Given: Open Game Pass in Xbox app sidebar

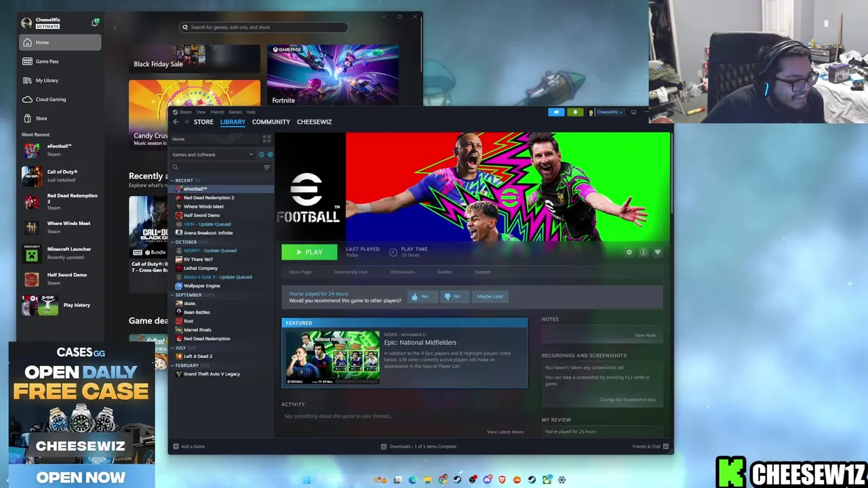Looking at the screenshot, I should 60,61.
